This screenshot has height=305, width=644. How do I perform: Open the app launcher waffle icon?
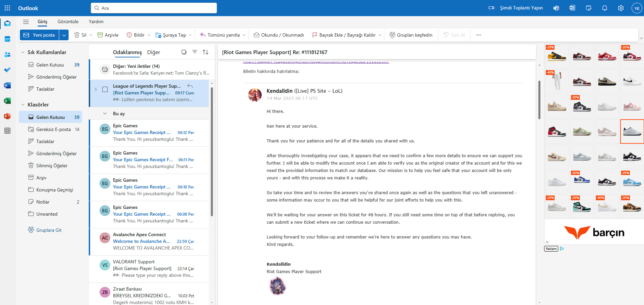pos(7,8)
